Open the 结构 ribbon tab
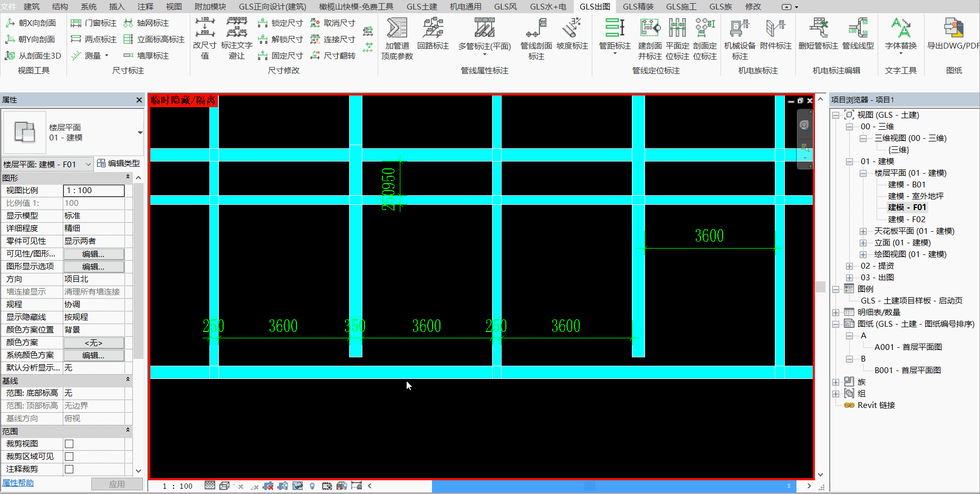This screenshot has height=494, width=980. tap(60, 6)
